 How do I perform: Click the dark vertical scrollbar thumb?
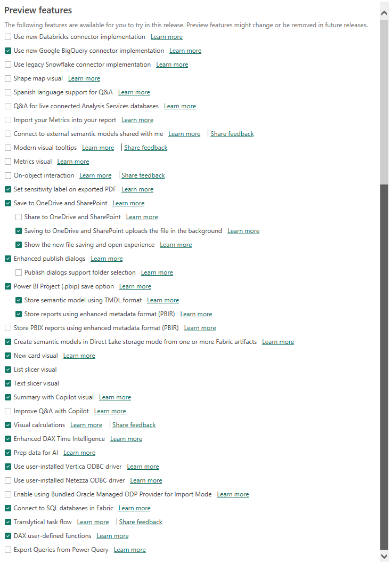(x=384, y=366)
